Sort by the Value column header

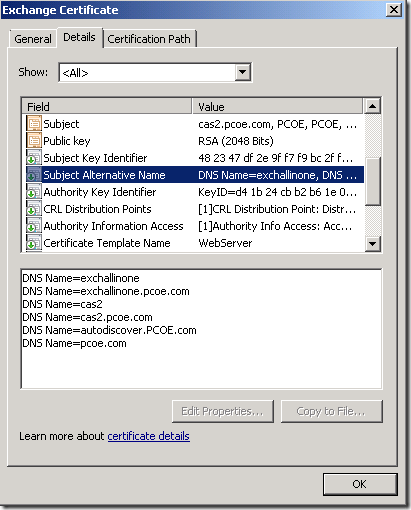(278, 107)
